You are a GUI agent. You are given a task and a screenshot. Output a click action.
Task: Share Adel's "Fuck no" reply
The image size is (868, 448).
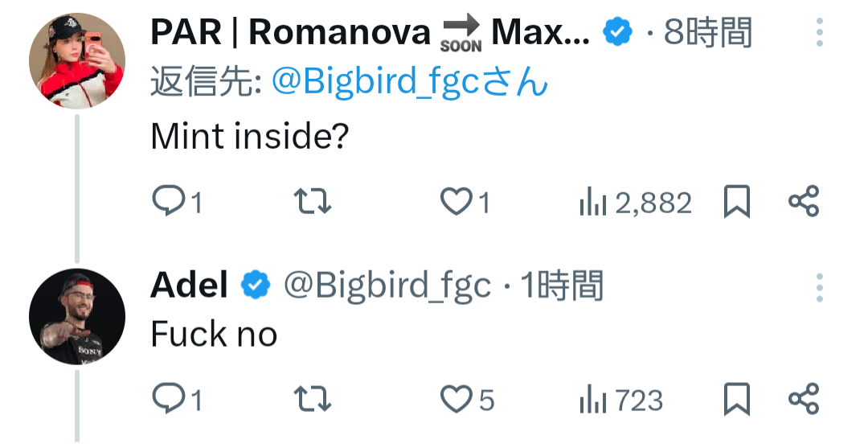(x=803, y=399)
